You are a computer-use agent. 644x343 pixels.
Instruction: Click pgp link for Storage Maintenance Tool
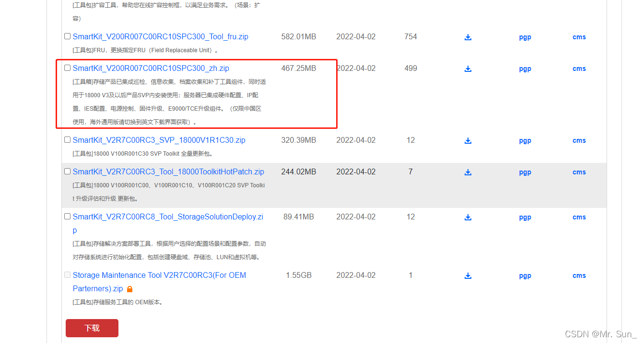(525, 275)
